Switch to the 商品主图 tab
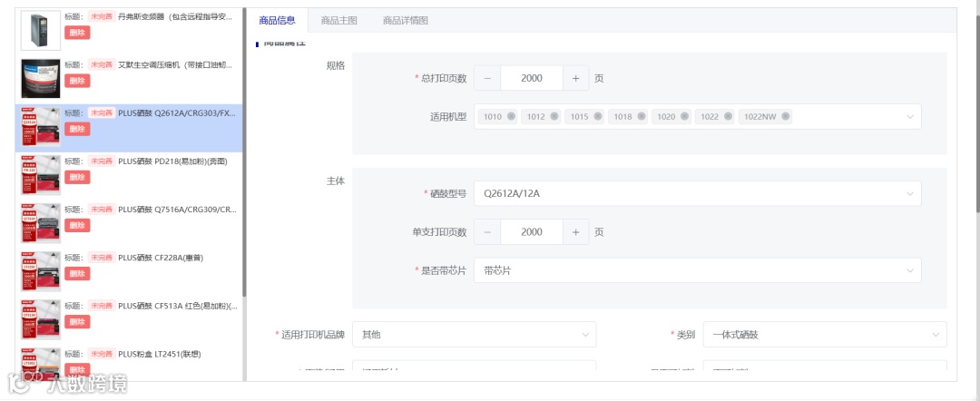 tap(338, 21)
